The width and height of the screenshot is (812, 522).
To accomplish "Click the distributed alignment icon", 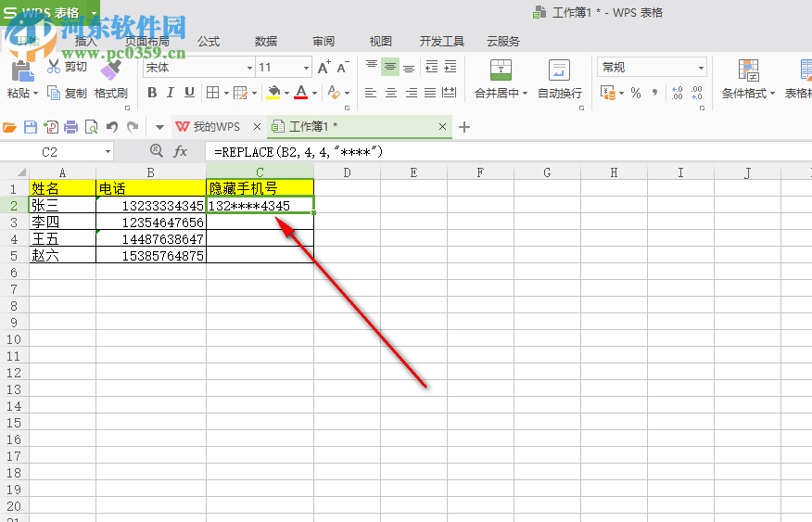I will 449,93.
